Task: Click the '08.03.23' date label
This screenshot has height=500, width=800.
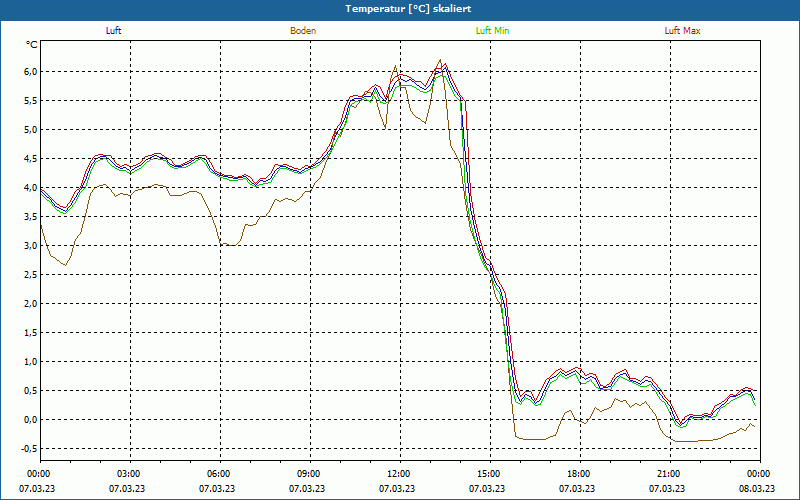Action: click(x=757, y=488)
